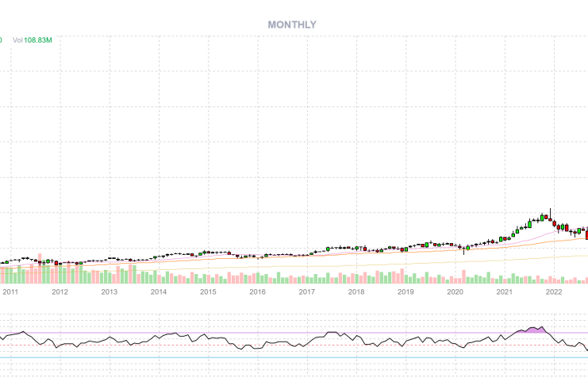
Task: Select the 2022 label on time axis
Action: click(x=554, y=291)
